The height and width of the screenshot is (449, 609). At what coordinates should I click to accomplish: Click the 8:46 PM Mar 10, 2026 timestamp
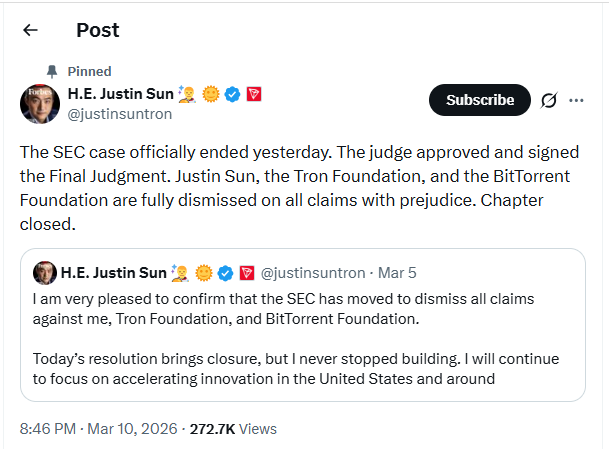97,429
